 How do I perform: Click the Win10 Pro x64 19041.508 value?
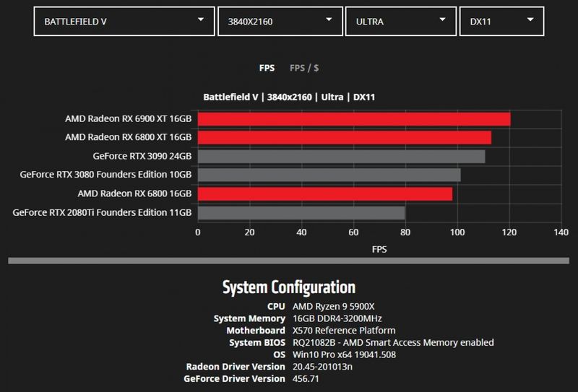click(345, 354)
